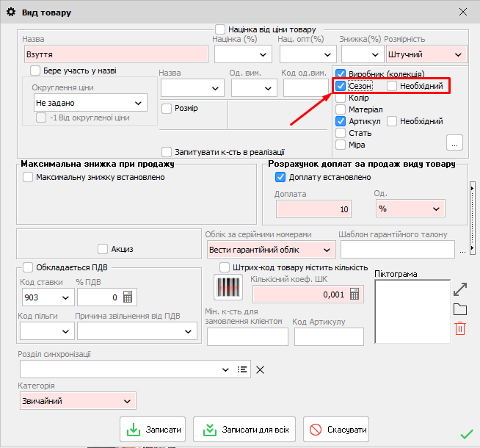The image size is (480, 448).
Task: Click list icon beside Розділ синхронізації
Action: click(243, 369)
